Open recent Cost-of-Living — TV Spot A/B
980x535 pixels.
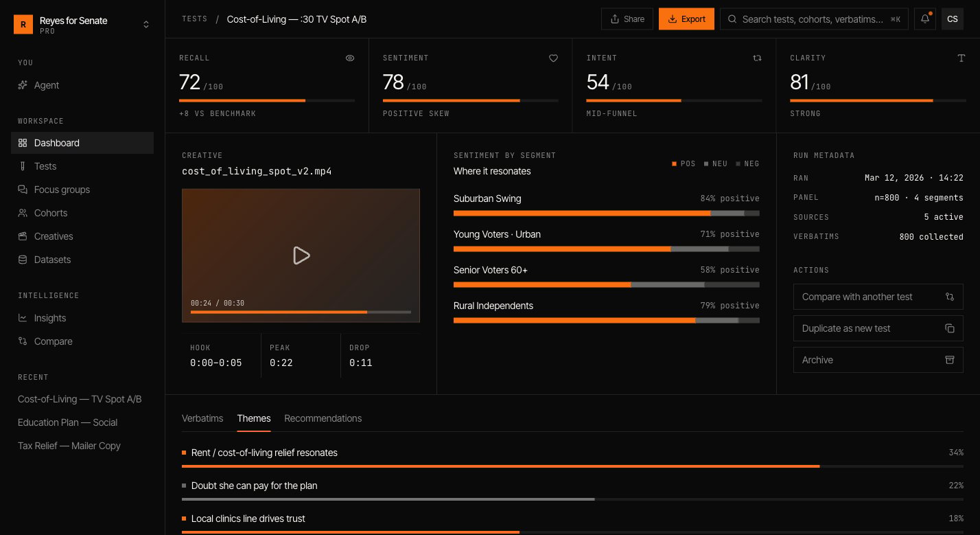point(82,399)
